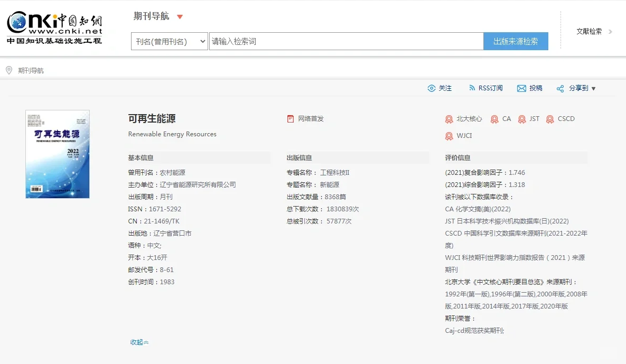626x364 pixels.
Task: Click the location pin beside 期刊导航 breadcrumb
Action: point(9,70)
